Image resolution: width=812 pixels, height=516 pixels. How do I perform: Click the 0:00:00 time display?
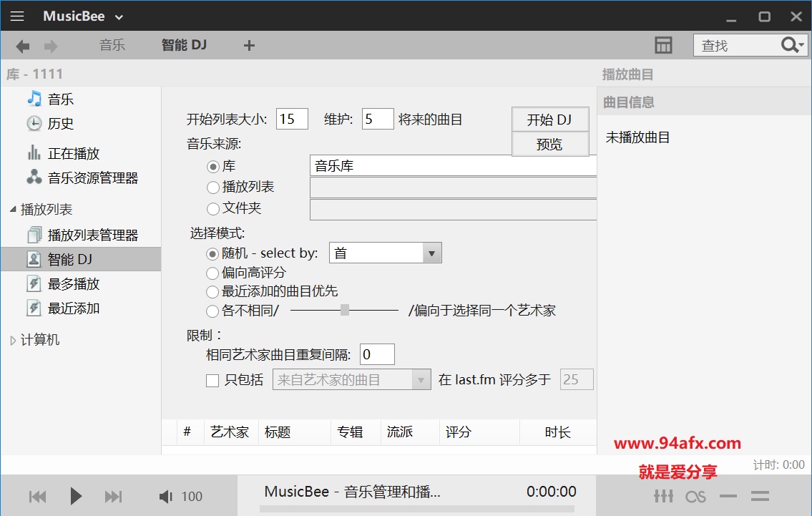(552, 492)
